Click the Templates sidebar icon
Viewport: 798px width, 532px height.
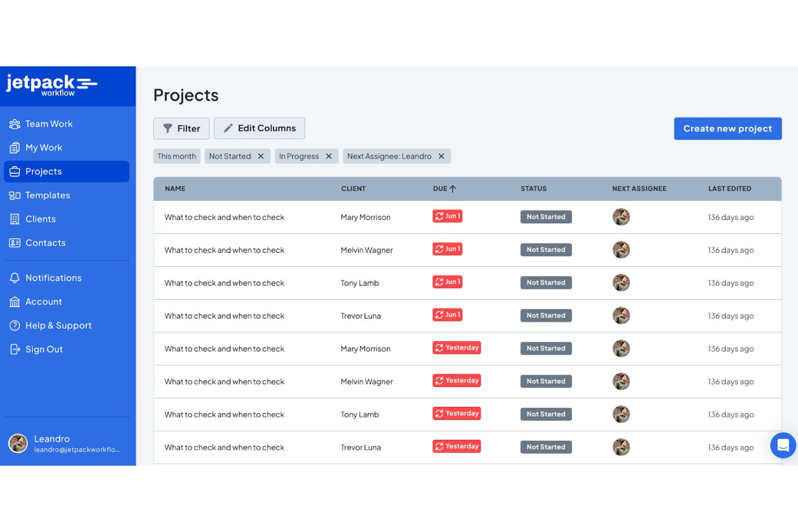(15, 195)
